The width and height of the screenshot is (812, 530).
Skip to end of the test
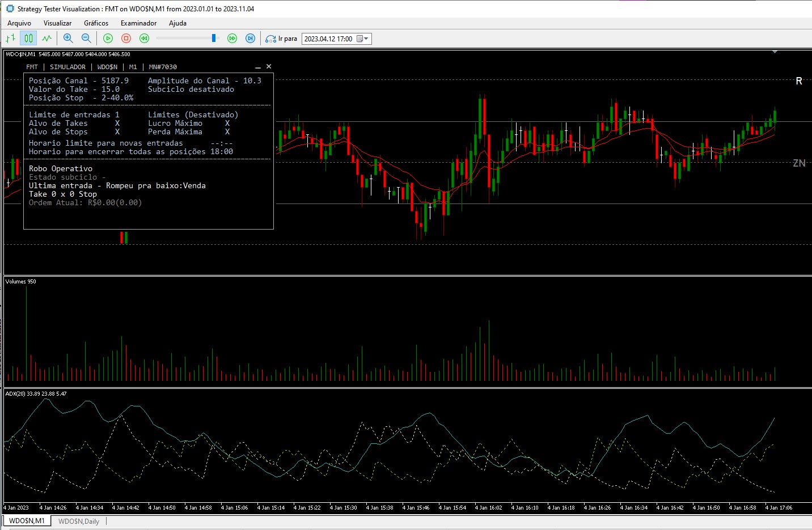250,39
